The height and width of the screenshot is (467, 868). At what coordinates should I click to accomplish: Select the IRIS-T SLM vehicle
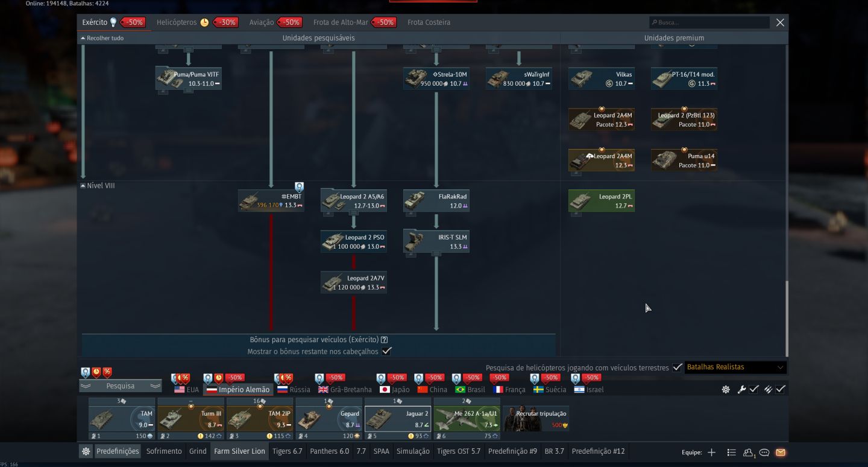point(436,241)
